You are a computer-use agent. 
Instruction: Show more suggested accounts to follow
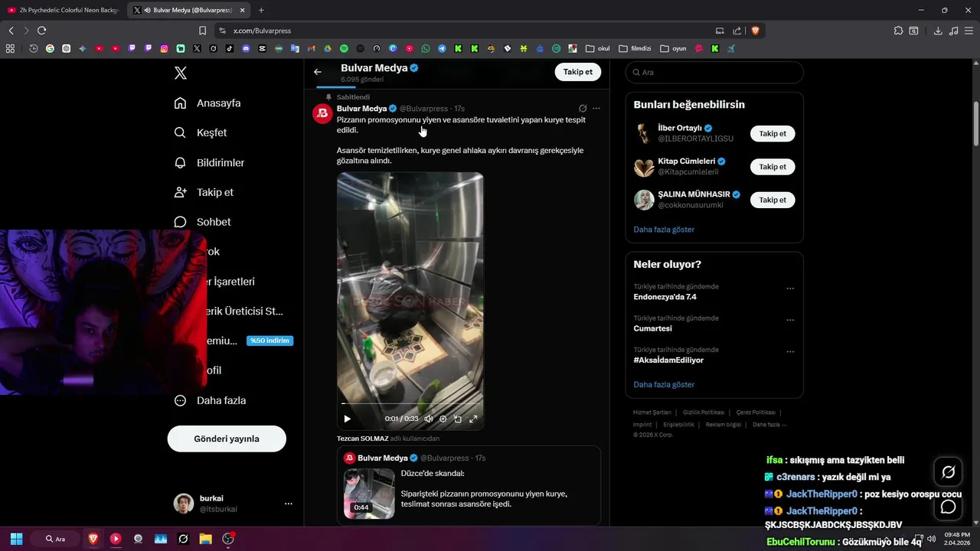pos(664,230)
